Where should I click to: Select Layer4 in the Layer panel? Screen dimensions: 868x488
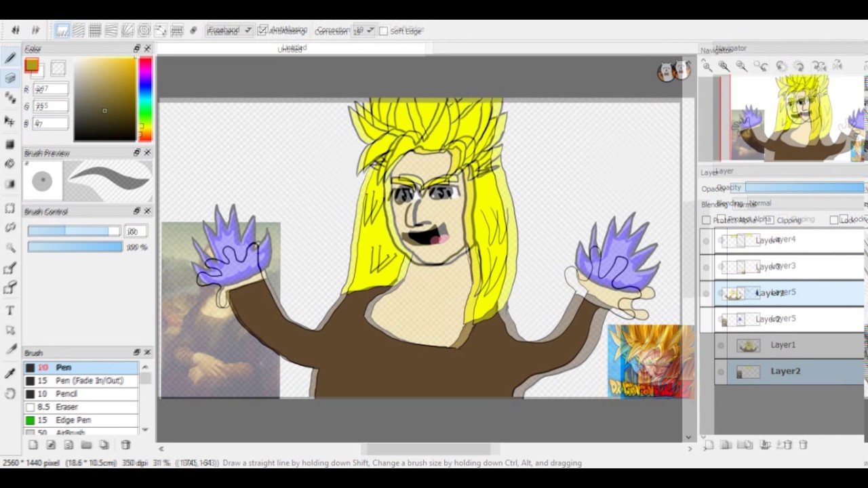tap(789, 241)
